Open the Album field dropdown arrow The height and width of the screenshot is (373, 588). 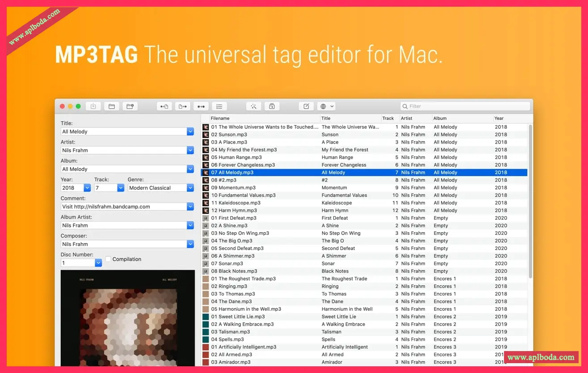click(x=190, y=169)
